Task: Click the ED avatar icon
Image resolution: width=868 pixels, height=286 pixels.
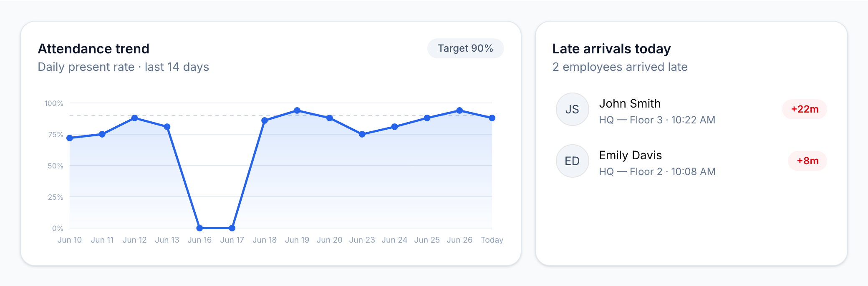Action: pyautogui.click(x=572, y=161)
